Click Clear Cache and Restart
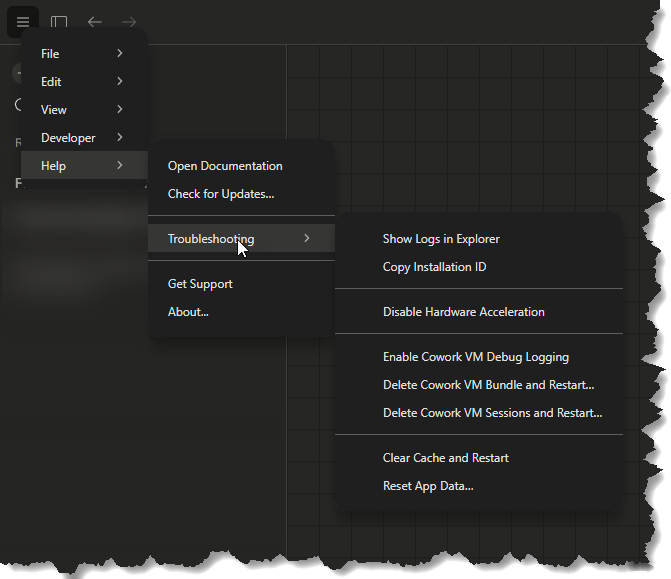Screen dimensions: 671x579 click(479, 457)
